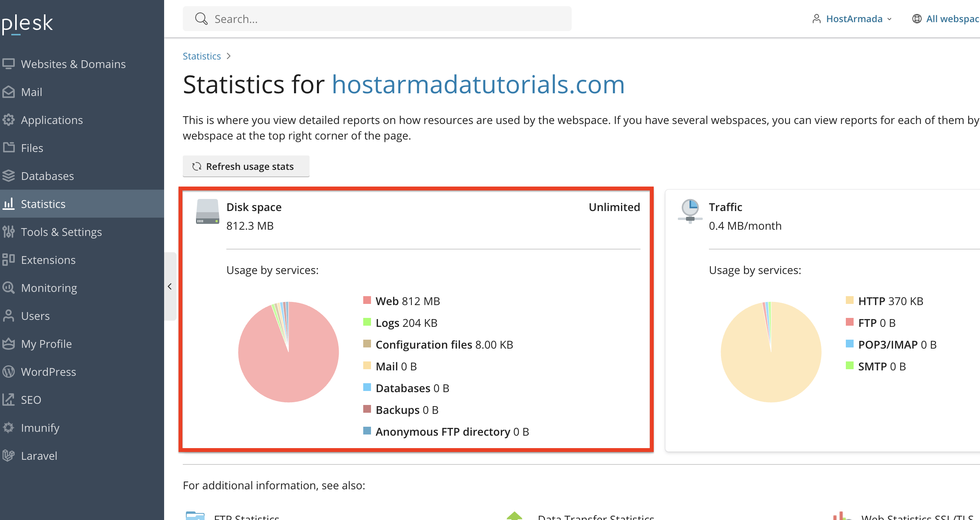Viewport: 980px width, 520px height.
Task: Go to the Databases menu item
Action: (x=82, y=176)
